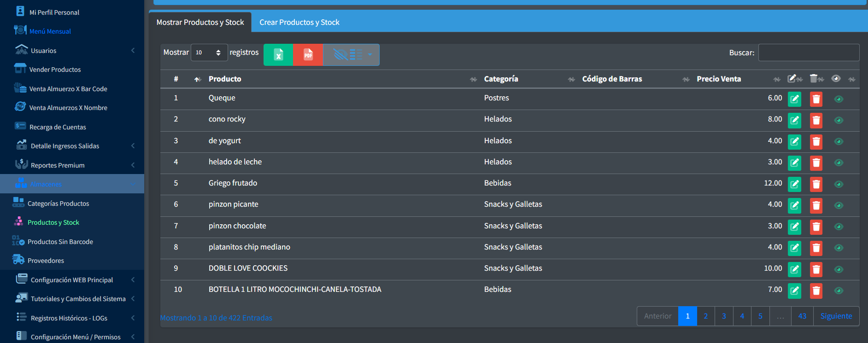868x343 pixels.
Task: Edit platanitos chip mediano product
Action: point(794,248)
